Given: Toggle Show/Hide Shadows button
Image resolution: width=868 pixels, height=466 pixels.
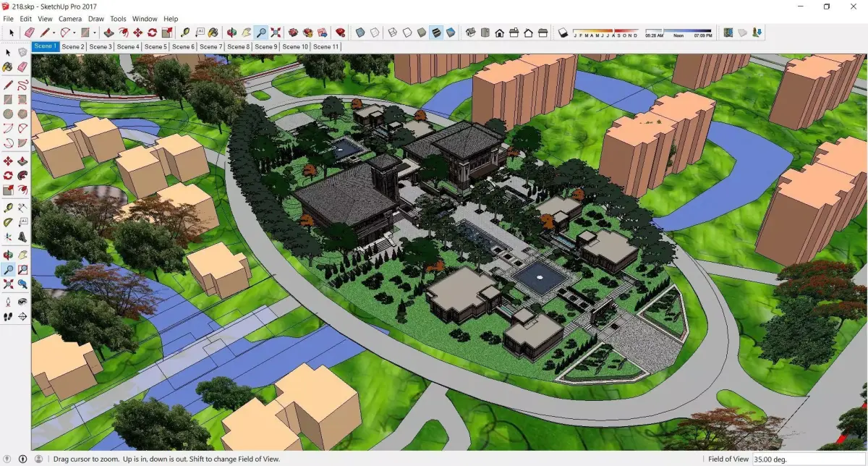Looking at the screenshot, I should pos(562,33).
